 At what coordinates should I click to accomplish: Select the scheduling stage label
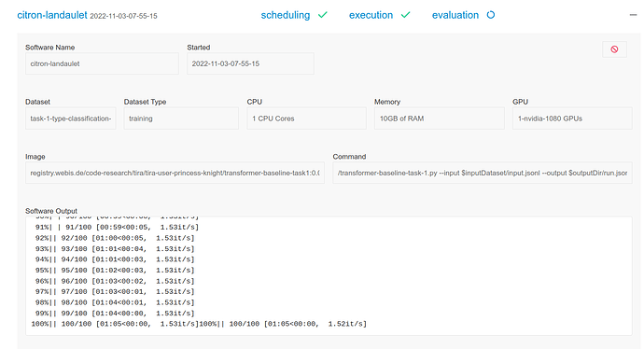tap(286, 15)
